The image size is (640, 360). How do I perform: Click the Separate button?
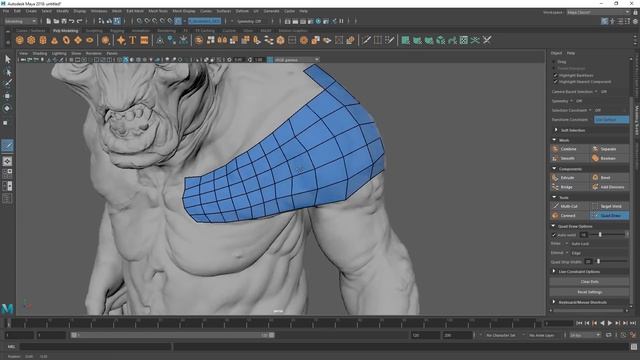(609, 149)
